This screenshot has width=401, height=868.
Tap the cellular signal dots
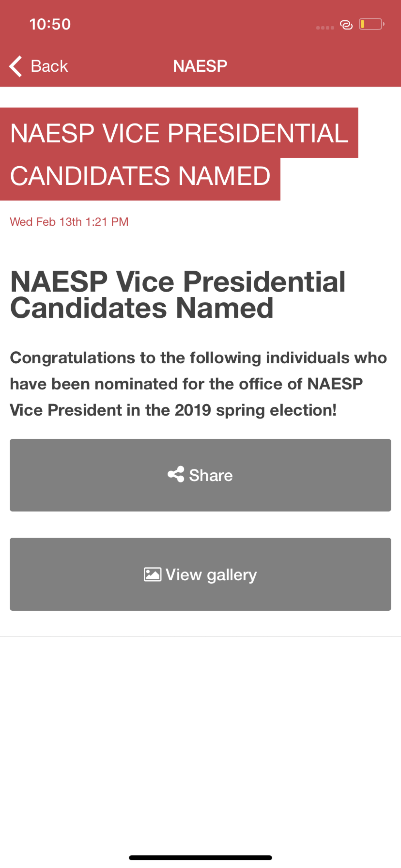325,28
